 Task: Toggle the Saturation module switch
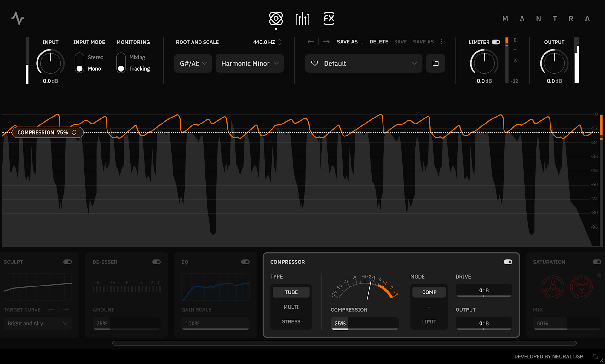(x=596, y=262)
